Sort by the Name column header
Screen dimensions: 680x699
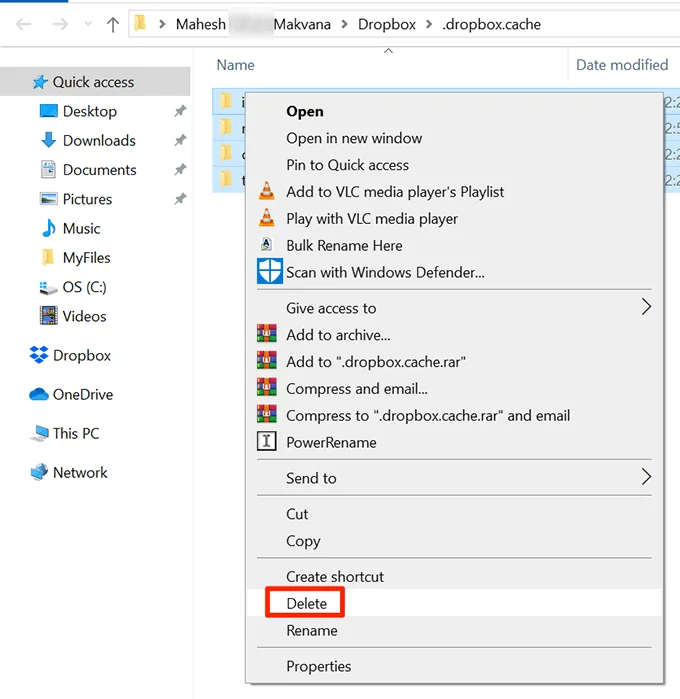pyautogui.click(x=235, y=65)
